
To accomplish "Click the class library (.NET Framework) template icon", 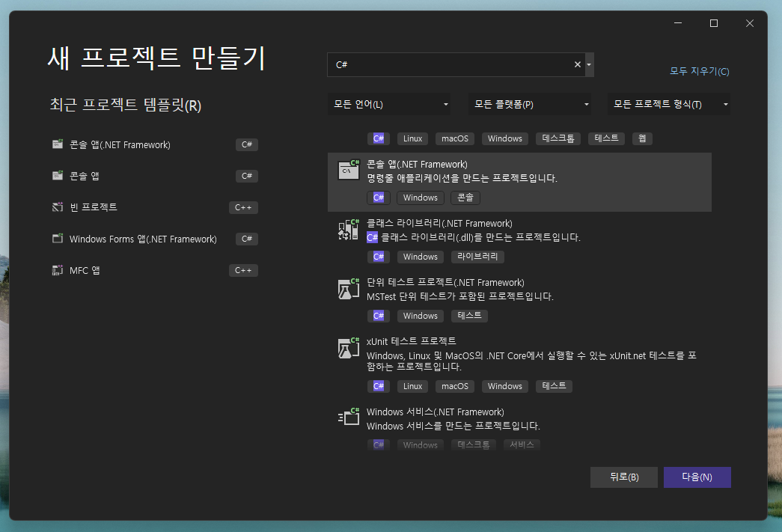I will [x=349, y=230].
